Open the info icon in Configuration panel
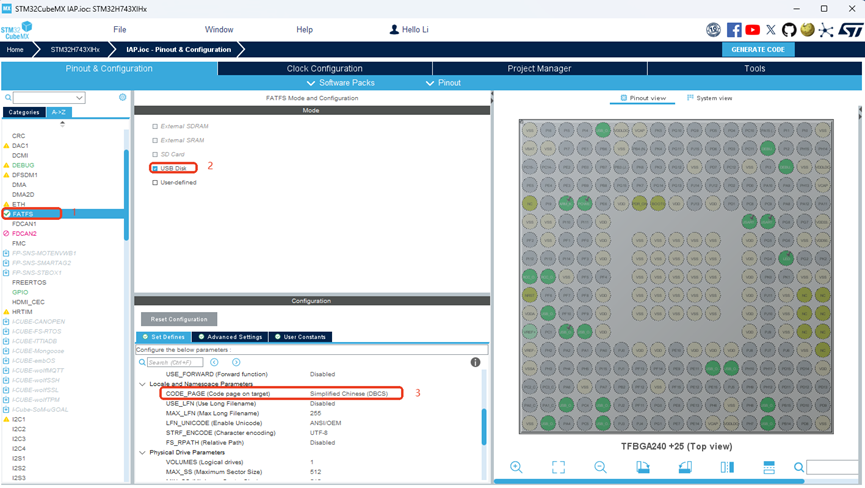The image size is (865, 488). [x=475, y=362]
